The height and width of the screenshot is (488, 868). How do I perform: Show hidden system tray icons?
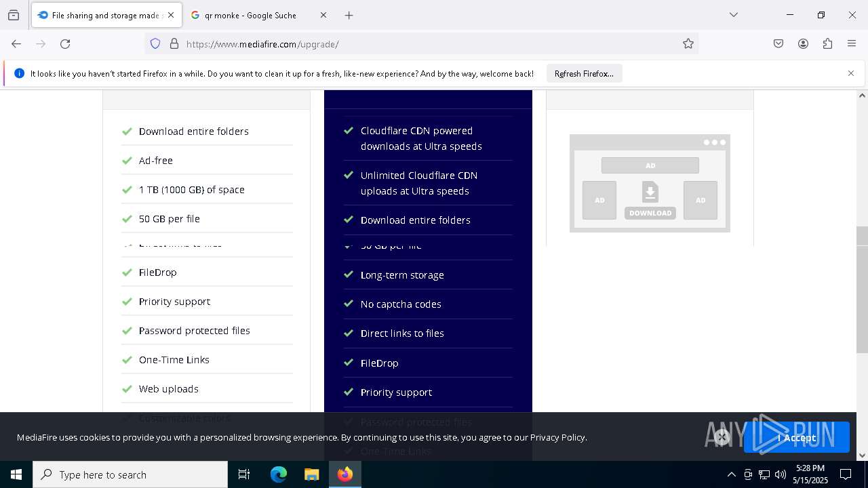click(731, 474)
